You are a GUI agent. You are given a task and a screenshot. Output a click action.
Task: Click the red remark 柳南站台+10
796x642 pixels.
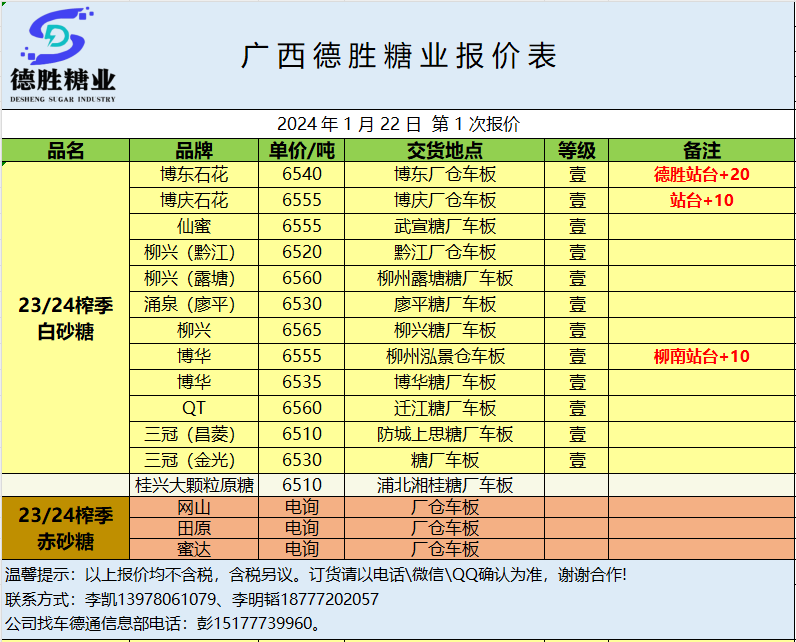point(701,356)
